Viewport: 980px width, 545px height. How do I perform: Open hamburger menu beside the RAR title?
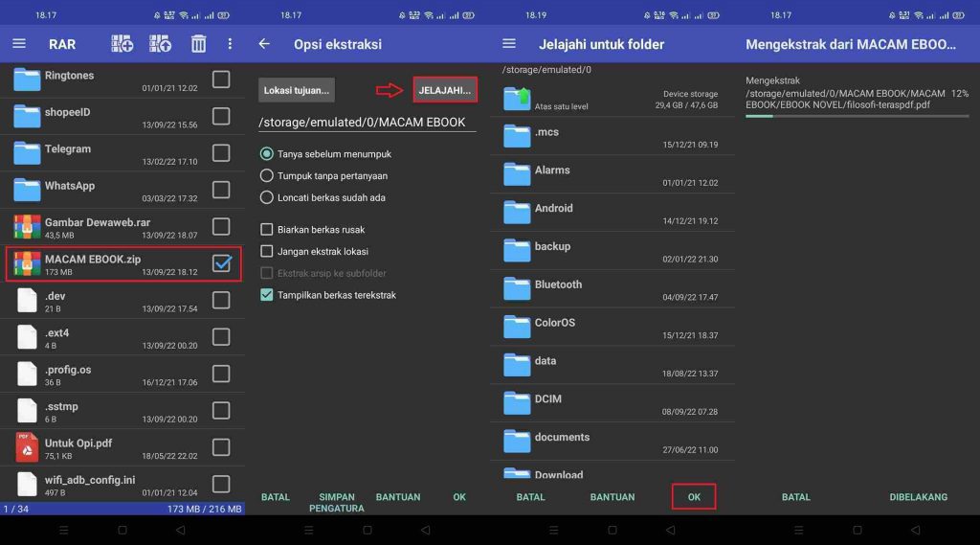[19, 44]
